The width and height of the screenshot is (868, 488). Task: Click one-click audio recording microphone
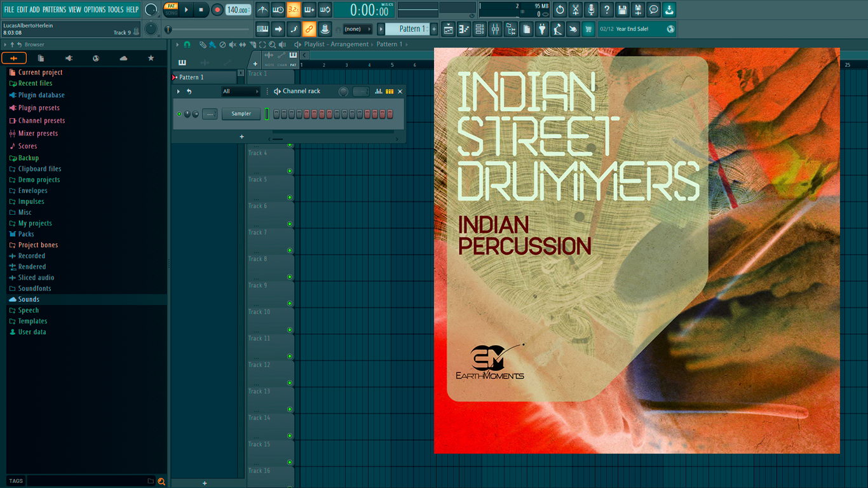[x=591, y=10]
